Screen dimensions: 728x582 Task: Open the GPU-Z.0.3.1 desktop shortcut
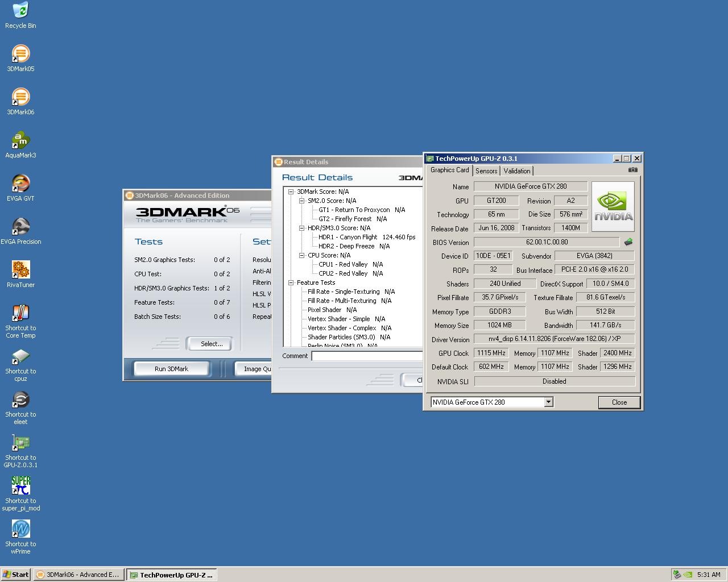(20, 442)
